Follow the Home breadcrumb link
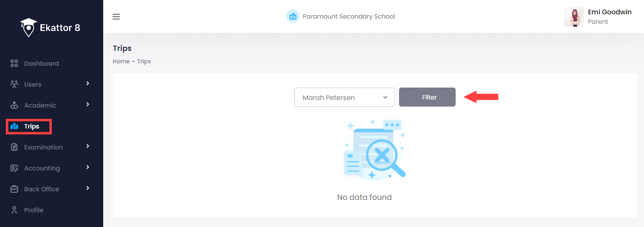The height and width of the screenshot is (227, 644). pyautogui.click(x=121, y=61)
